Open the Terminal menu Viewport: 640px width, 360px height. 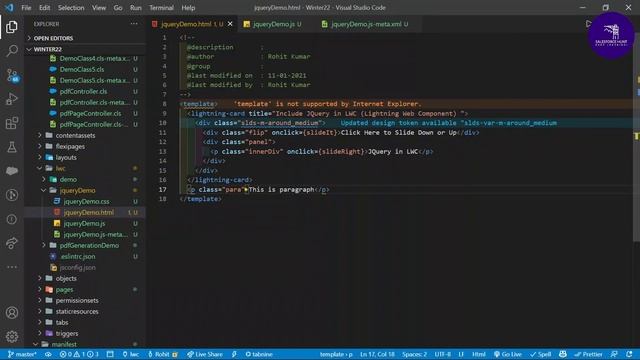(x=161, y=8)
